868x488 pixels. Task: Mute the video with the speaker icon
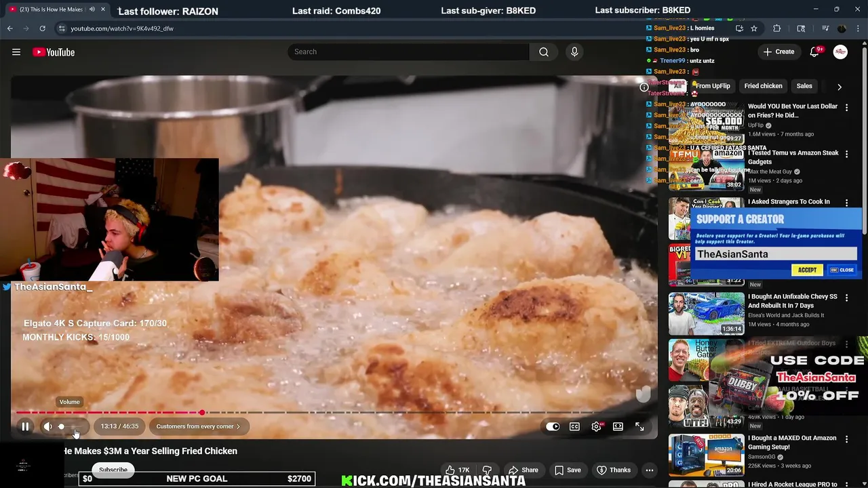(47, 426)
